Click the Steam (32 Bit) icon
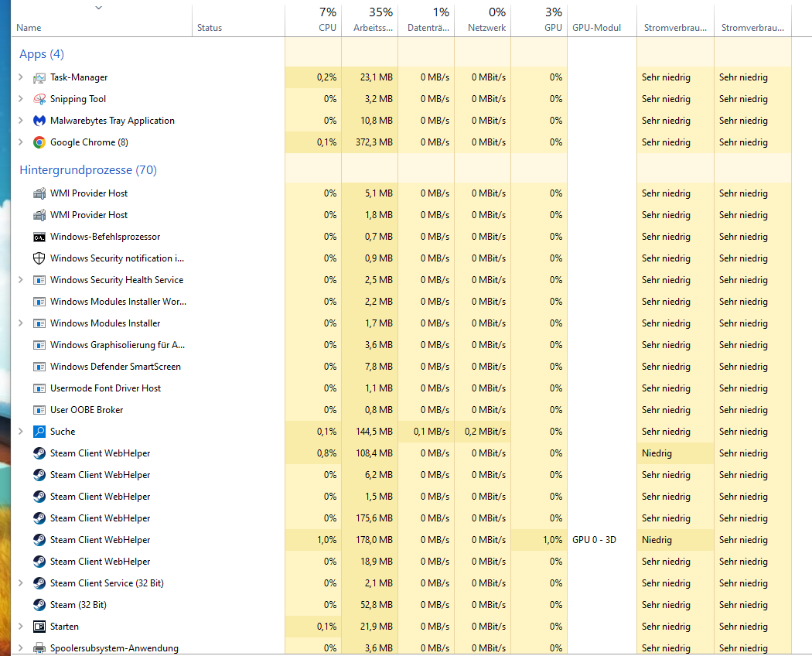The width and height of the screenshot is (812, 656). point(39,605)
